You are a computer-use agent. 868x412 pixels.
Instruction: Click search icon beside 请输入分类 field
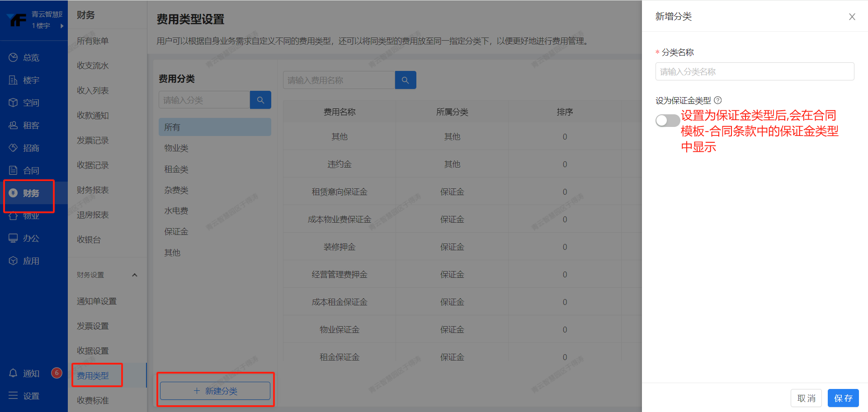pyautogui.click(x=260, y=100)
